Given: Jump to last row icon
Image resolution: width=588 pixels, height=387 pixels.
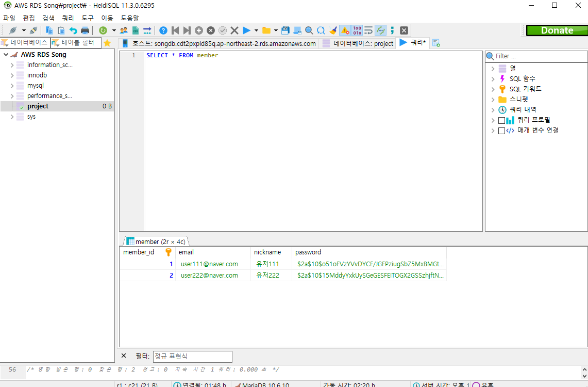Looking at the screenshot, I should 187,30.
